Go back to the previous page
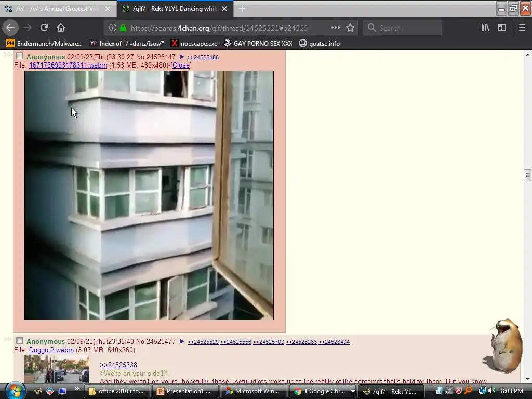 (10, 28)
